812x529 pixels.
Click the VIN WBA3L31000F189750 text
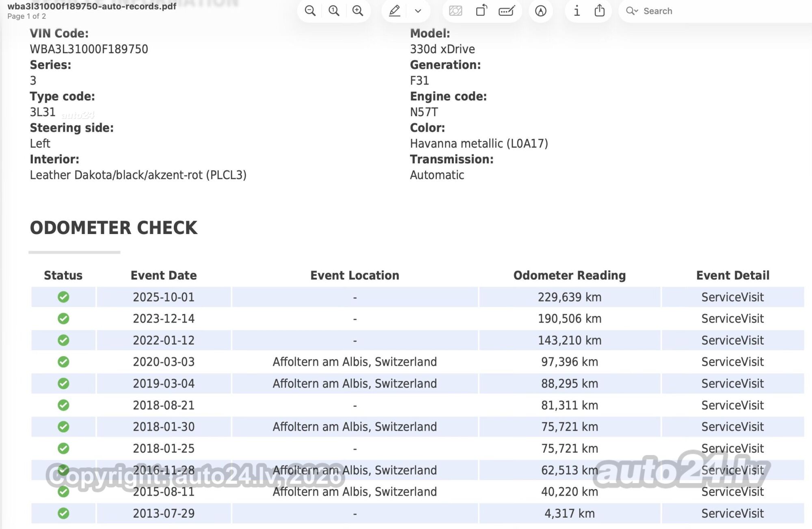click(x=89, y=49)
